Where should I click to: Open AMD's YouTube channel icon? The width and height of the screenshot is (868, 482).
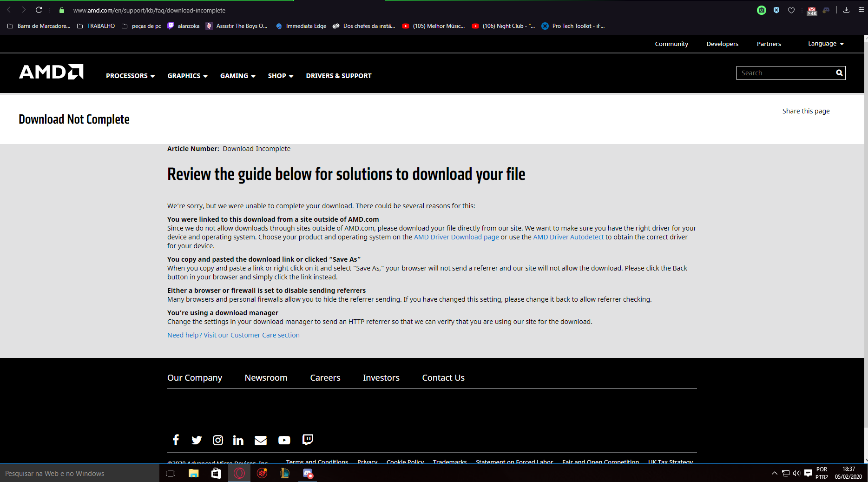pos(284,440)
